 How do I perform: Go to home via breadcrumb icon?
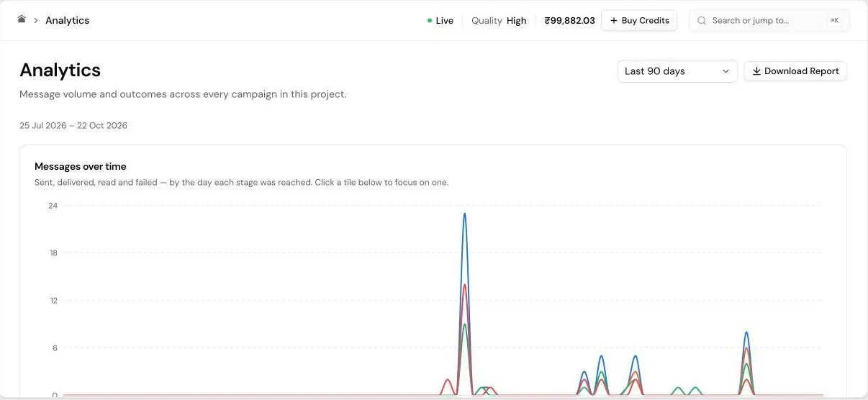click(x=22, y=19)
